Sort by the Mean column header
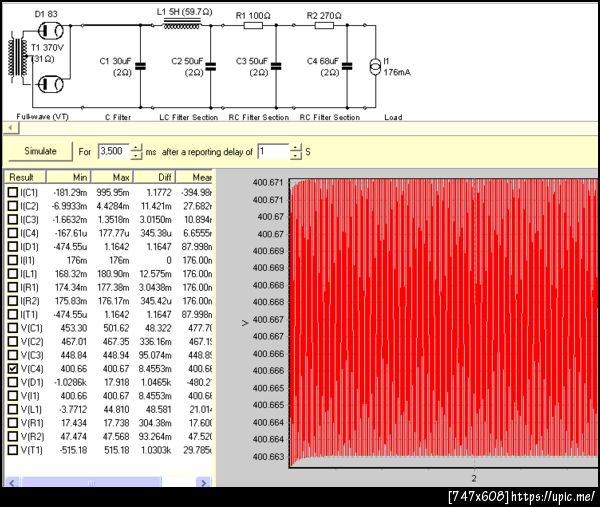The width and height of the screenshot is (600, 507). (x=194, y=177)
